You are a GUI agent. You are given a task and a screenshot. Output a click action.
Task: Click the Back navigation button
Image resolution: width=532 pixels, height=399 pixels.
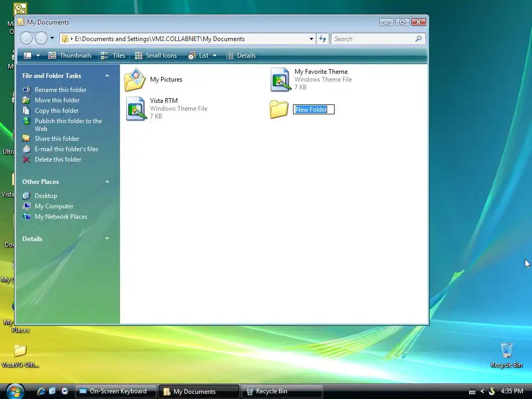pyautogui.click(x=26, y=38)
